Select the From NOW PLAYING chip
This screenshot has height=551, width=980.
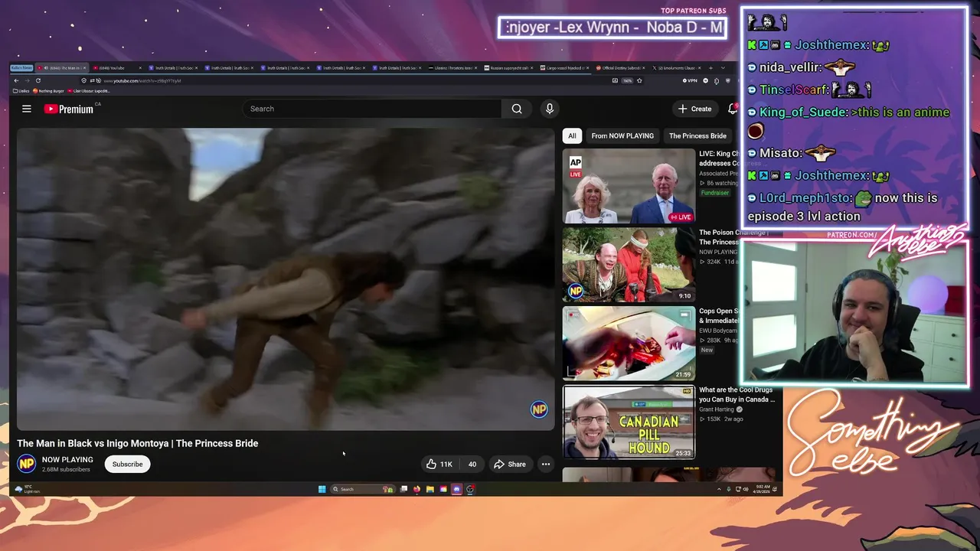622,135
